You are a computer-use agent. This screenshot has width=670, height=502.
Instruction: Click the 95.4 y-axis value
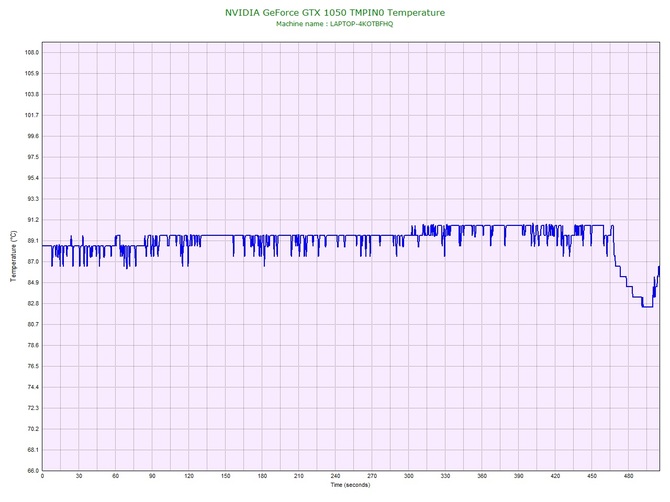(32, 178)
